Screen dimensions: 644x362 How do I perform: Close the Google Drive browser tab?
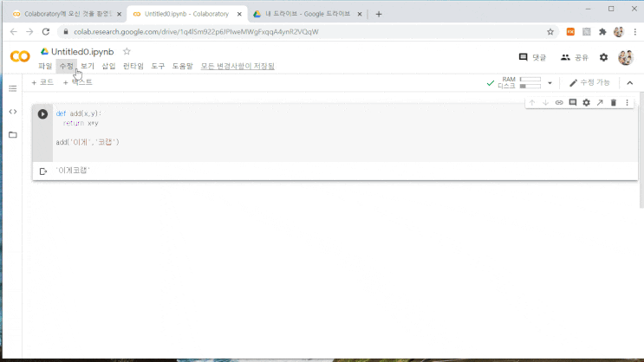tap(360, 14)
